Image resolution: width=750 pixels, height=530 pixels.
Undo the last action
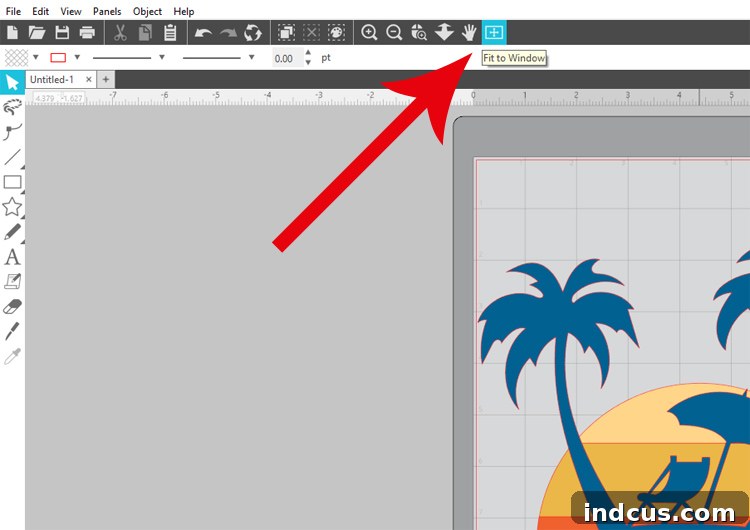(x=203, y=33)
